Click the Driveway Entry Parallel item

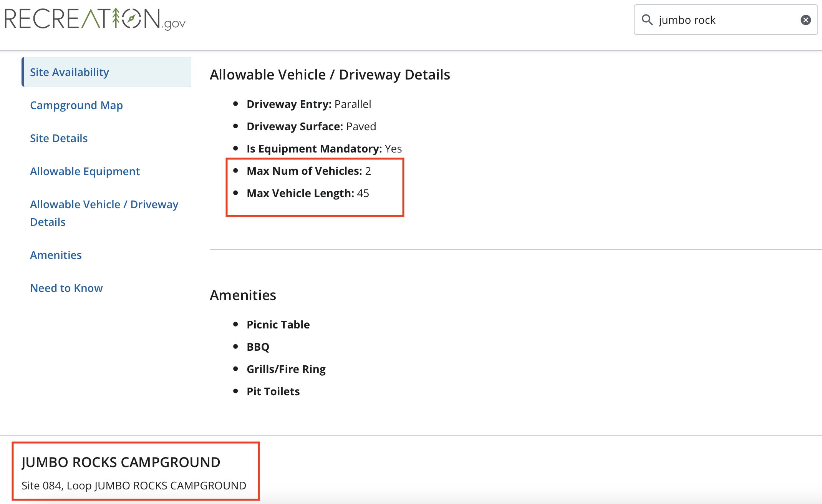[x=308, y=104]
